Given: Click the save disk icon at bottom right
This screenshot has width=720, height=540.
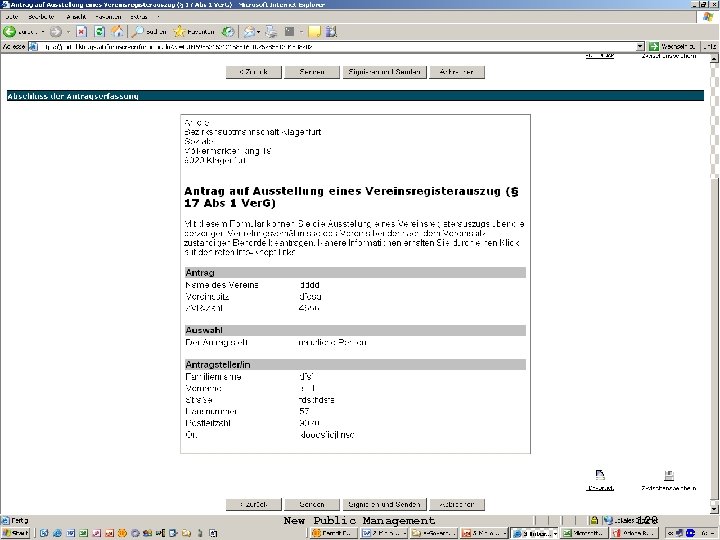Looking at the screenshot, I should [669, 475].
